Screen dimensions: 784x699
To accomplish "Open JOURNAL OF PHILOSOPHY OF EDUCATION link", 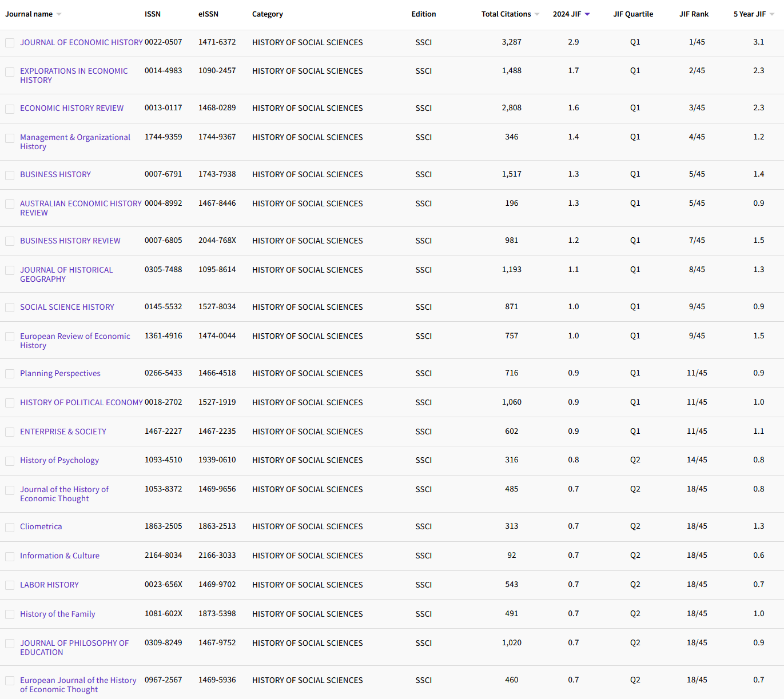I will tap(74, 648).
